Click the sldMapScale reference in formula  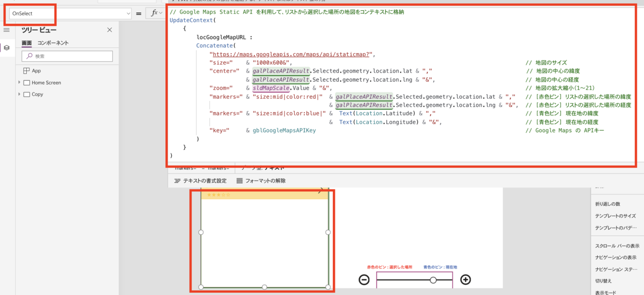pos(270,88)
